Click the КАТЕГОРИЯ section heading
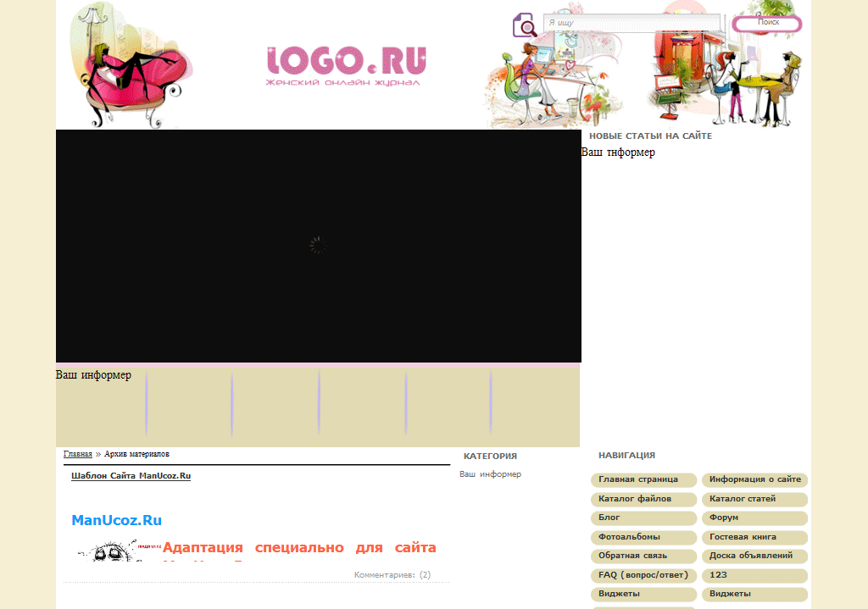868x609 pixels. coord(490,457)
